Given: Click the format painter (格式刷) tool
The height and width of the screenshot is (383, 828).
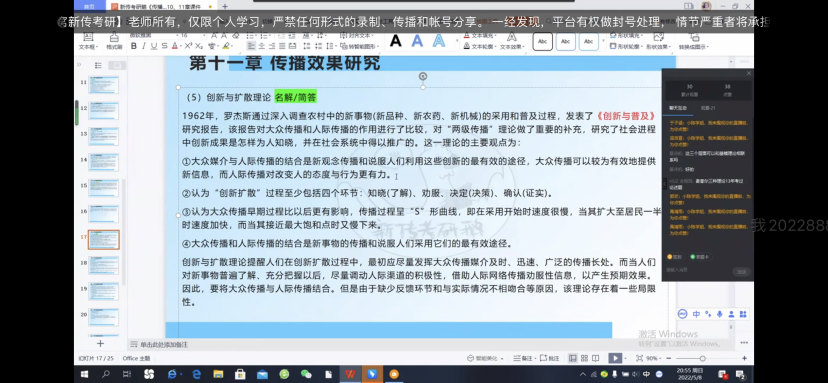Looking at the screenshot, I should click(114, 41).
